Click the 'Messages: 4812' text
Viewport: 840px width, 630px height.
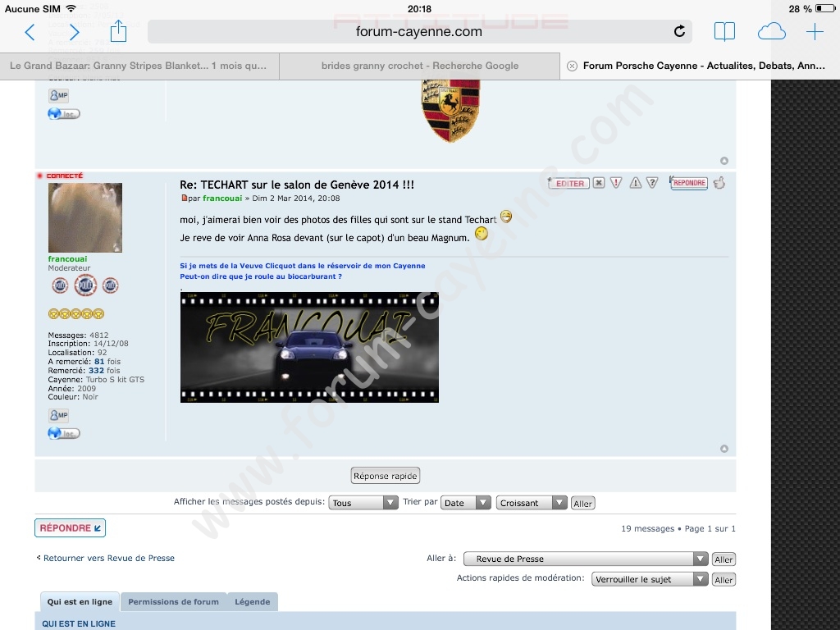(x=78, y=335)
